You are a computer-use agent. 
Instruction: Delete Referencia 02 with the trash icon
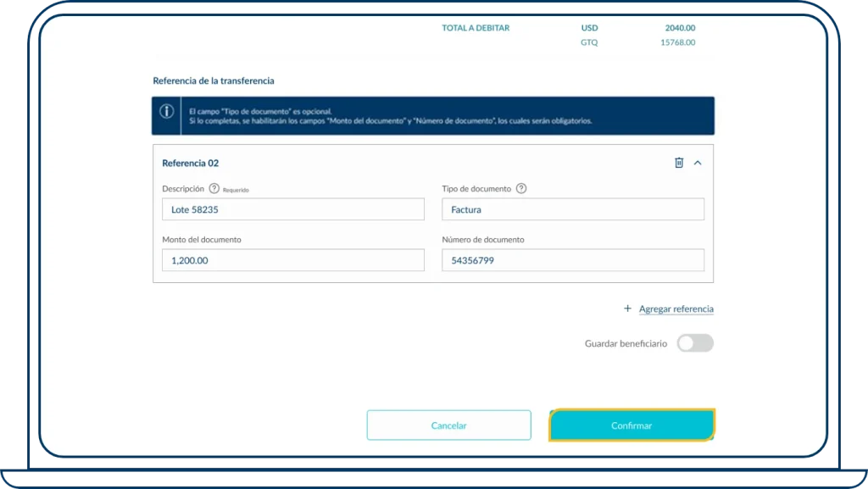pos(679,163)
